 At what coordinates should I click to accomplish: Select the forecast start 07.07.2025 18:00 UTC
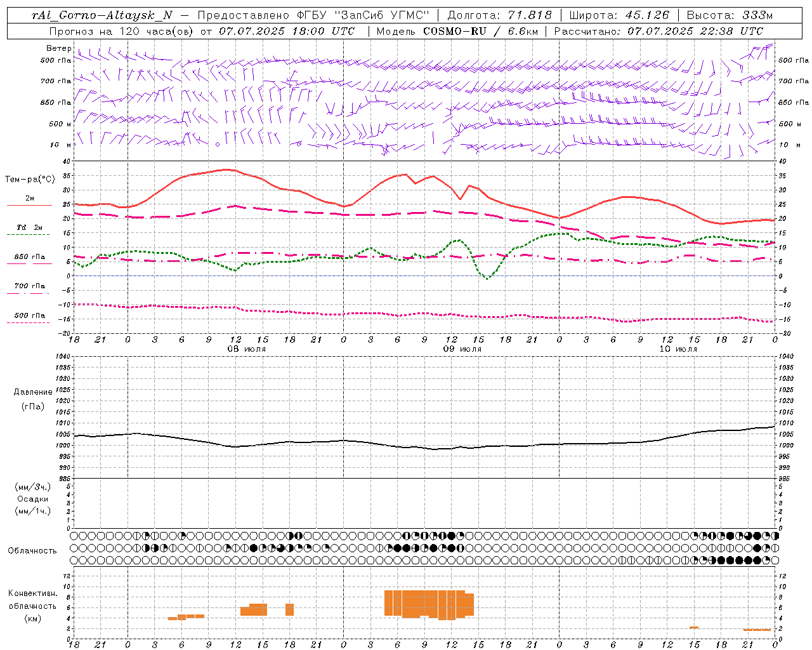point(287,31)
